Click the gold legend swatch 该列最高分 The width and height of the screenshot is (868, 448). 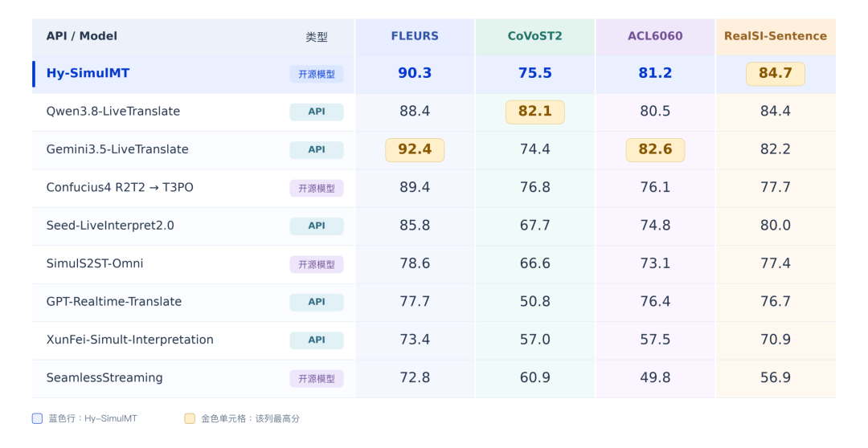[x=190, y=418]
